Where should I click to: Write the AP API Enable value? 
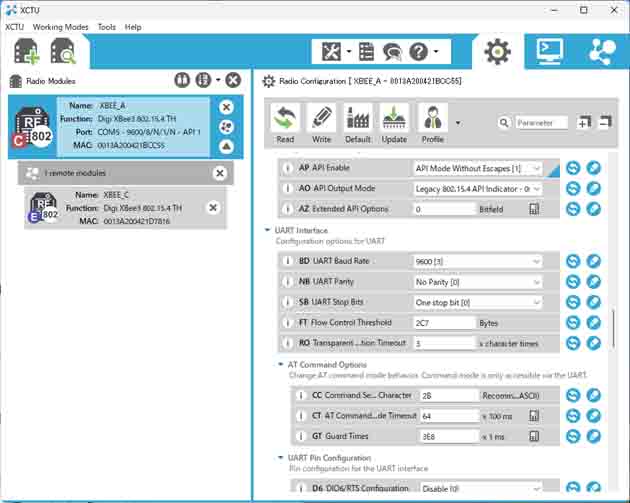594,168
